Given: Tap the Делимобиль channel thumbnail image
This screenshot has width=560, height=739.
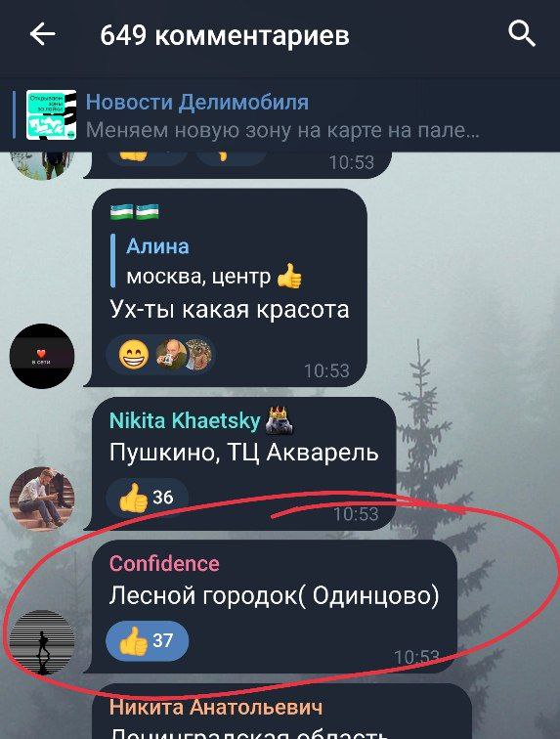Looking at the screenshot, I should [51, 114].
